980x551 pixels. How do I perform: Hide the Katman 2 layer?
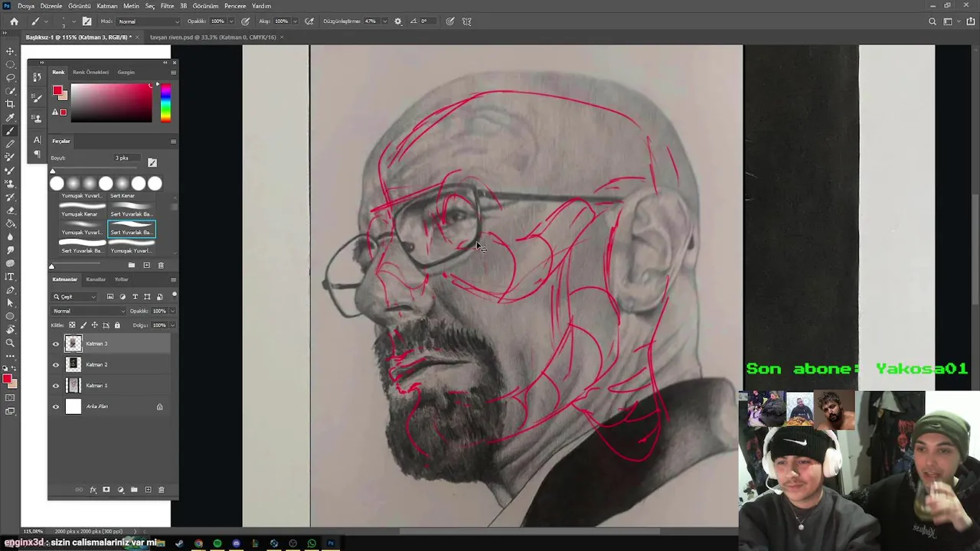click(55, 365)
